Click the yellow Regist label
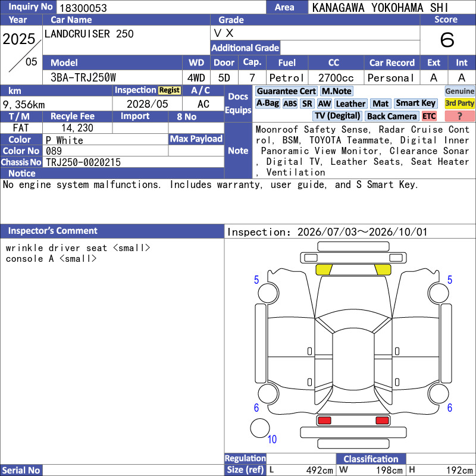Viewport: 476px width, 476px height. pyautogui.click(x=170, y=90)
